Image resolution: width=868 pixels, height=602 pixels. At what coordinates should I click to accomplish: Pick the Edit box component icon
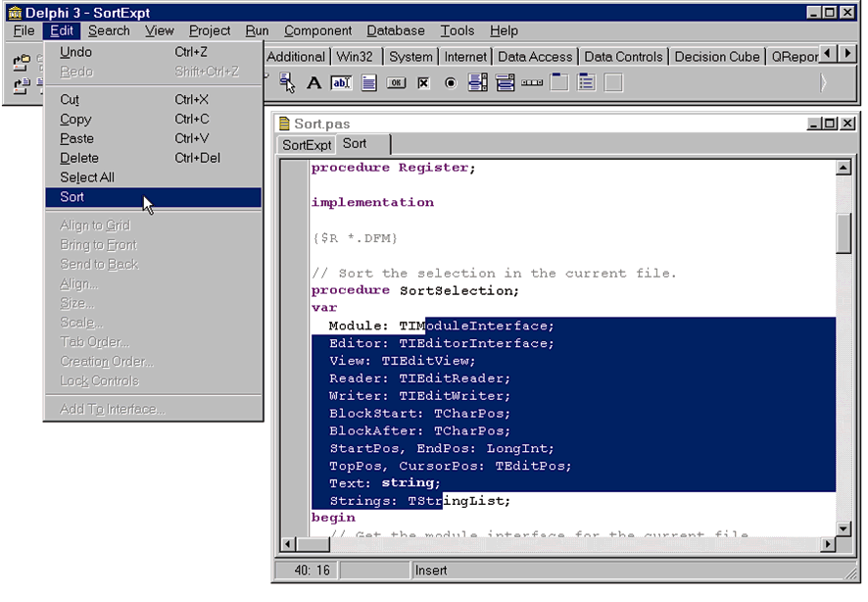tap(341, 83)
